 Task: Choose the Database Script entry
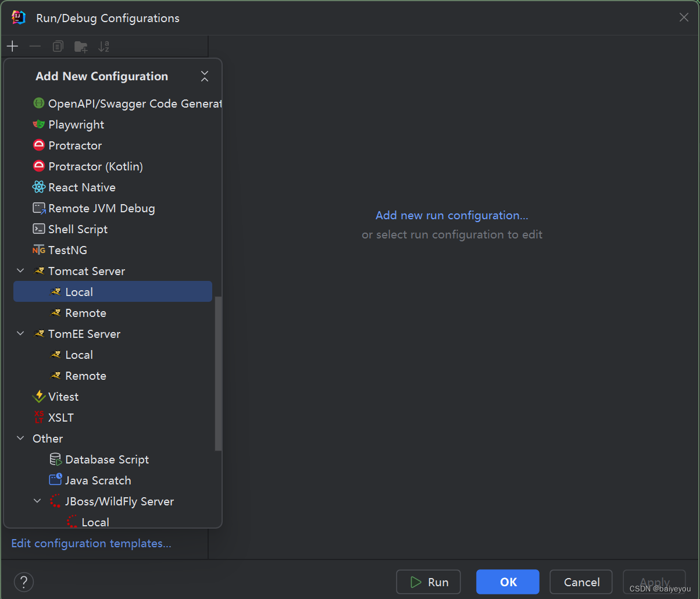113,459
